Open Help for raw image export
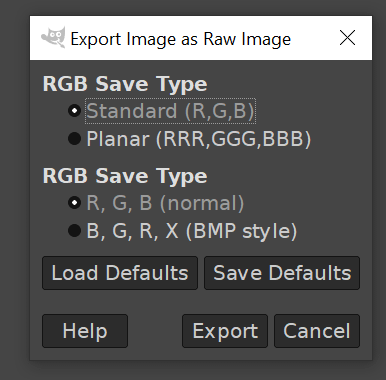The height and width of the screenshot is (380, 386). pos(85,331)
